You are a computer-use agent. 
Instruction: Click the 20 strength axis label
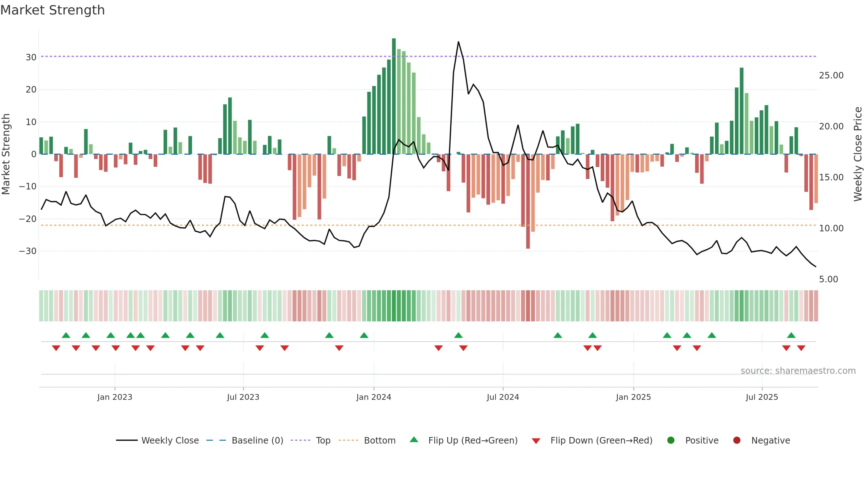tap(31, 89)
